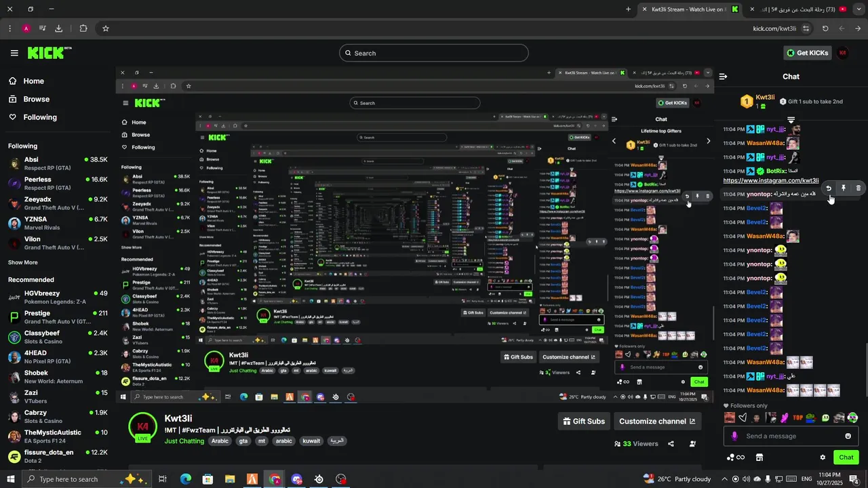The image size is (868, 488).
Task: Bookmark this page with the star icon
Action: click(106, 28)
